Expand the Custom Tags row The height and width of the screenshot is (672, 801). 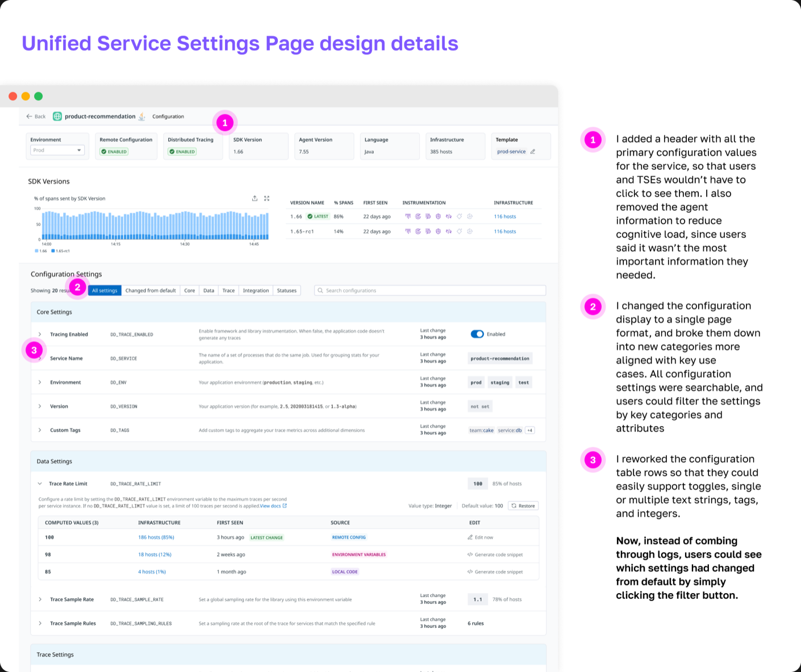point(40,430)
